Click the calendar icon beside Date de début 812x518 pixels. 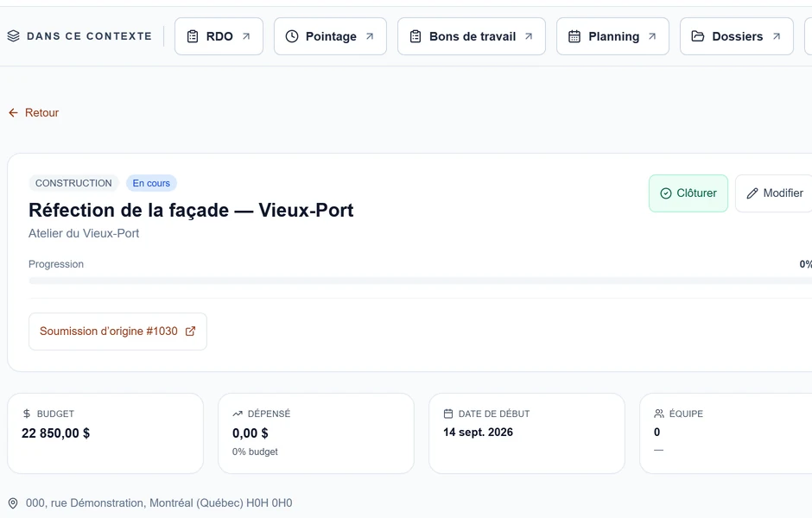pos(448,414)
